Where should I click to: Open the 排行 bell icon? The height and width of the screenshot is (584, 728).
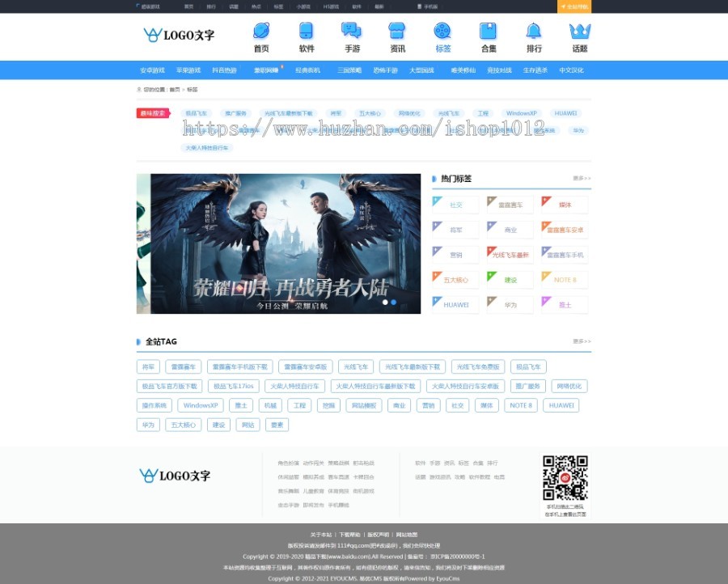pyautogui.click(x=534, y=31)
